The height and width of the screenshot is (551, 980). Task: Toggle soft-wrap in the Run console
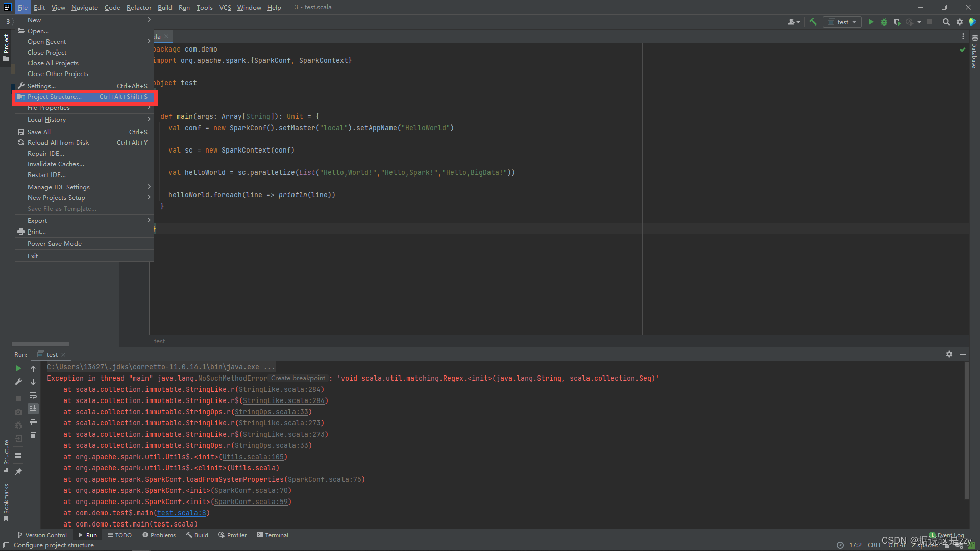click(33, 395)
